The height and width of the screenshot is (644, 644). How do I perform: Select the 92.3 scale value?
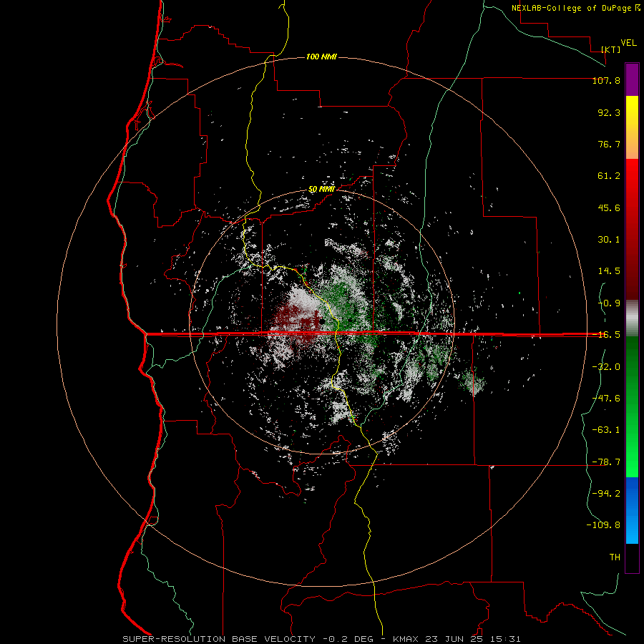(x=609, y=112)
